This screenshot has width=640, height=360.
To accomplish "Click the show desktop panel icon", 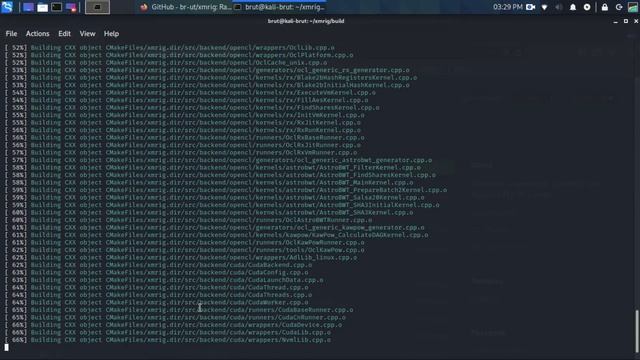I will pyautogui.click(x=28, y=7).
